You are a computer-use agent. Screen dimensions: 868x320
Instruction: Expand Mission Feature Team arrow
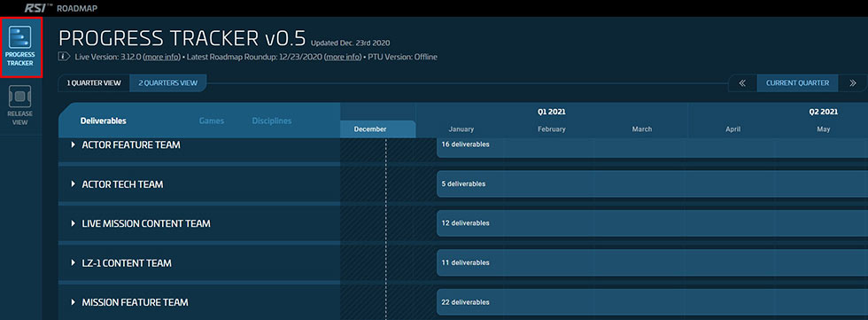pyautogui.click(x=73, y=302)
